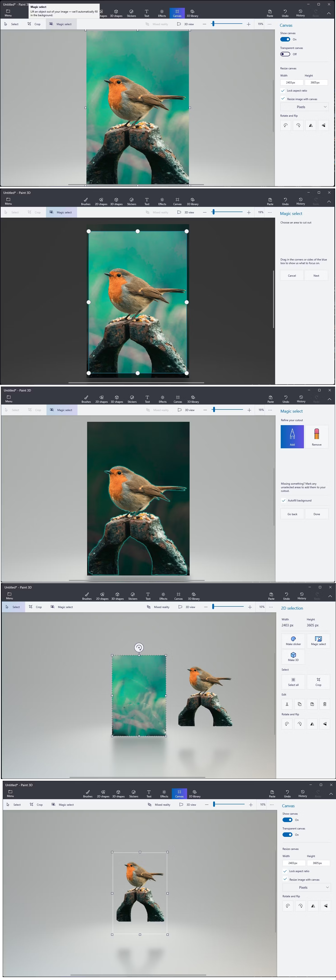The height and width of the screenshot is (980, 336).
Task: Open the three-dots menu in Choose-an-area Magic select window
Action: click(270, 212)
